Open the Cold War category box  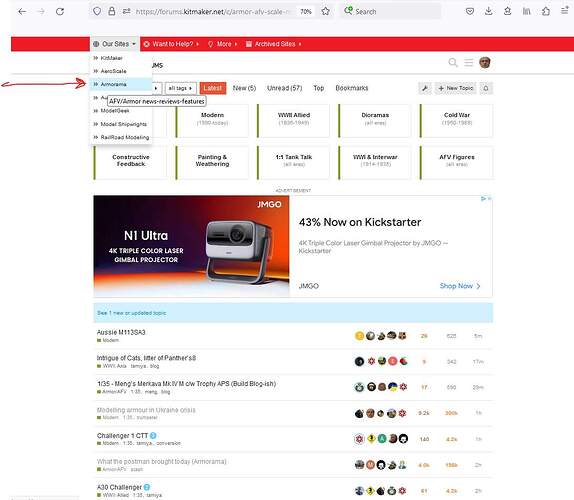click(456, 121)
